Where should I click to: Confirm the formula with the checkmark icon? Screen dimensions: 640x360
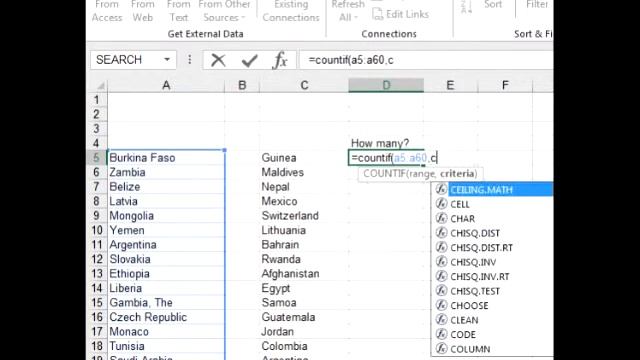pos(249,60)
